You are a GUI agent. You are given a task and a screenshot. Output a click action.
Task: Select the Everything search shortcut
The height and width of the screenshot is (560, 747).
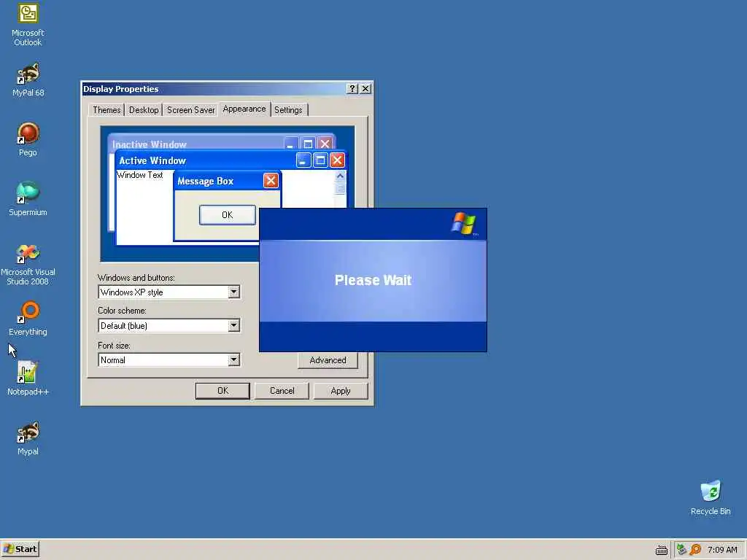pos(28,319)
